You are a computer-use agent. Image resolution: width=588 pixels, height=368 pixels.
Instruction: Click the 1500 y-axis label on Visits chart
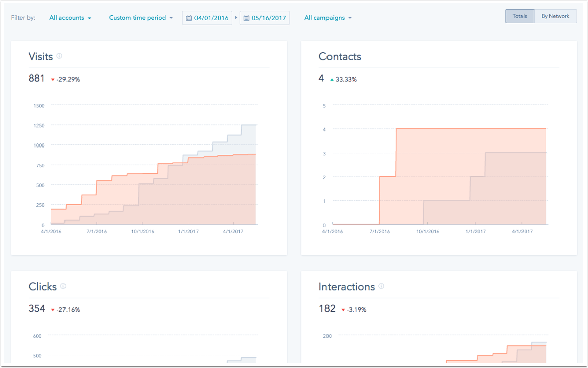39,106
